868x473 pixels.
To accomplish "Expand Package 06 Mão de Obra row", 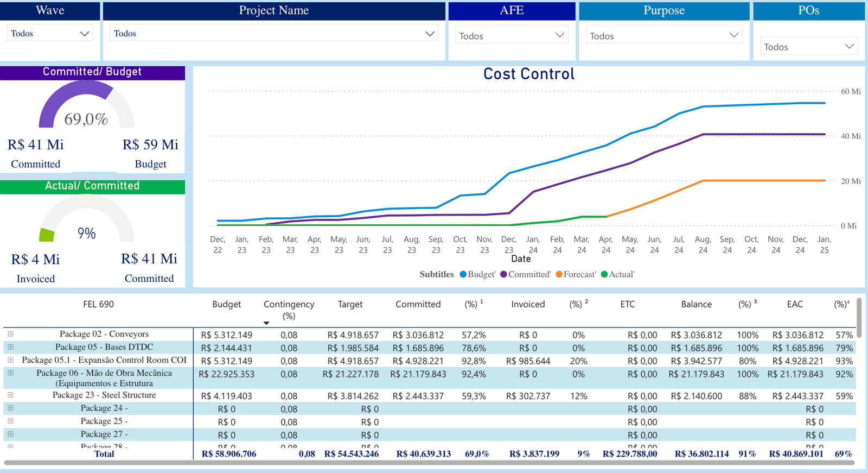I will click(10, 373).
